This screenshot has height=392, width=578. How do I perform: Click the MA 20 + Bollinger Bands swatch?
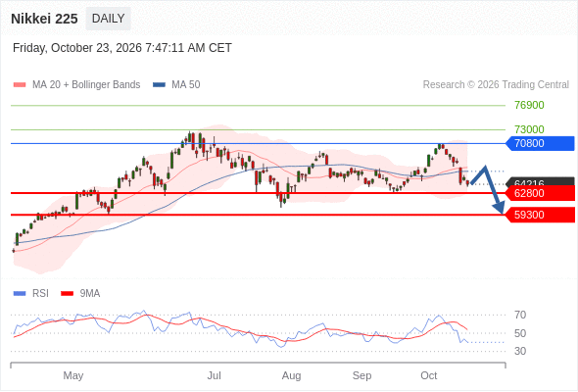tap(20, 85)
